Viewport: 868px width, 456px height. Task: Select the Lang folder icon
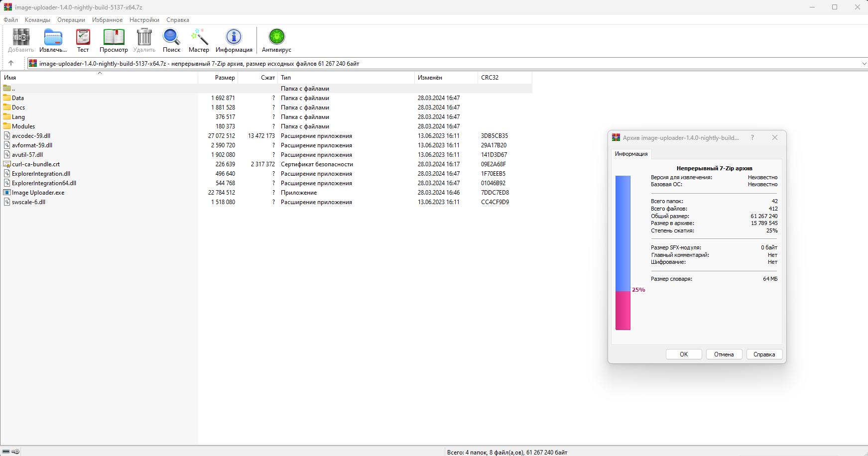tap(7, 117)
